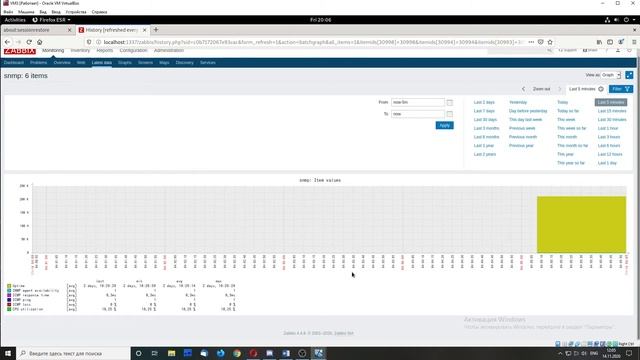Image resolution: width=640 pixels, height=360 pixels.
Task: Go to the Latest data submenu
Action: 102,63
